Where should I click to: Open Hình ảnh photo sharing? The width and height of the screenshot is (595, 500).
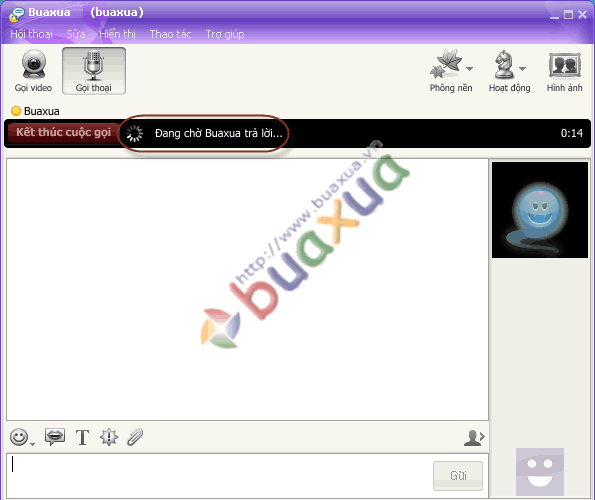click(x=565, y=72)
